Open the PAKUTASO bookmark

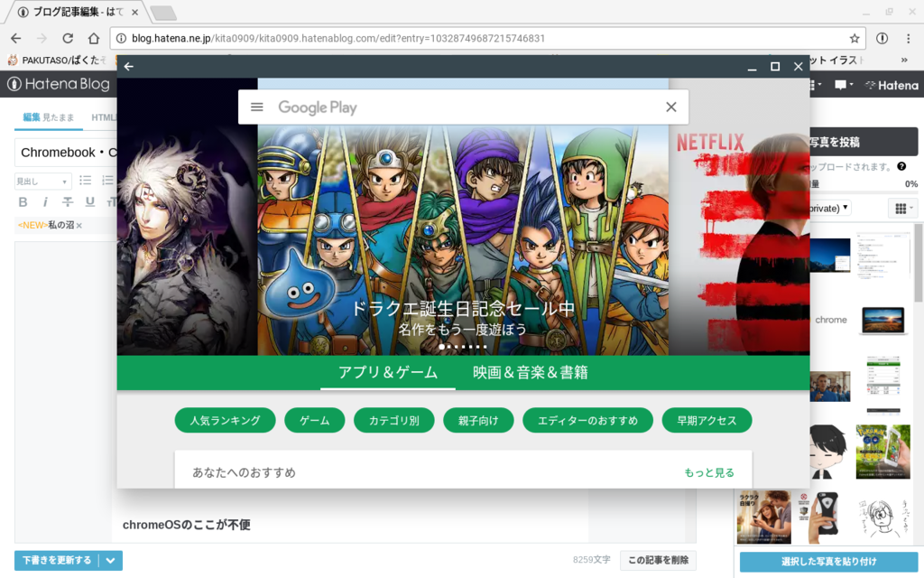57,61
